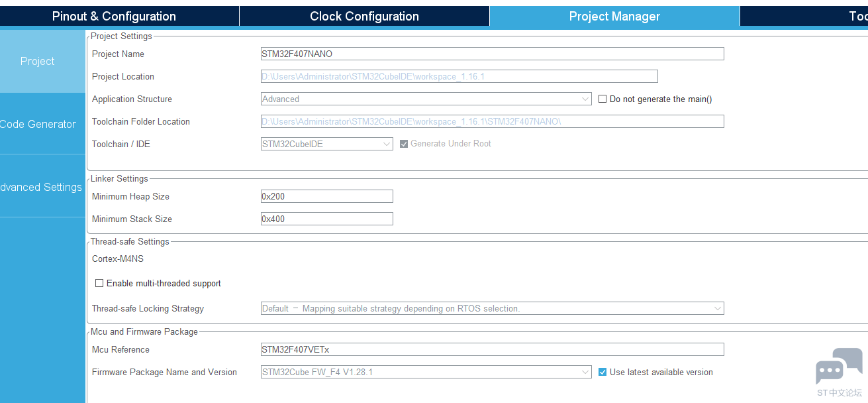Screen dimensions: 868x403
Task: Click the Project Name label
Action: point(118,54)
